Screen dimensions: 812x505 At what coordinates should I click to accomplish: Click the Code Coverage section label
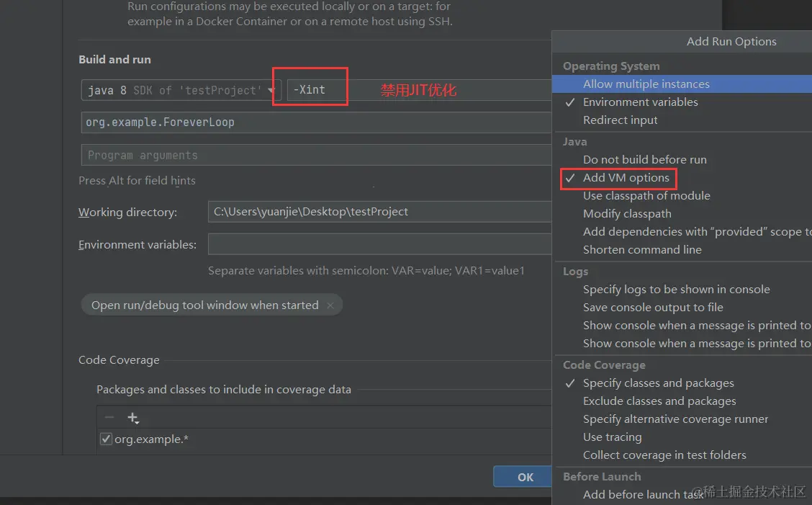tap(119, 359)
